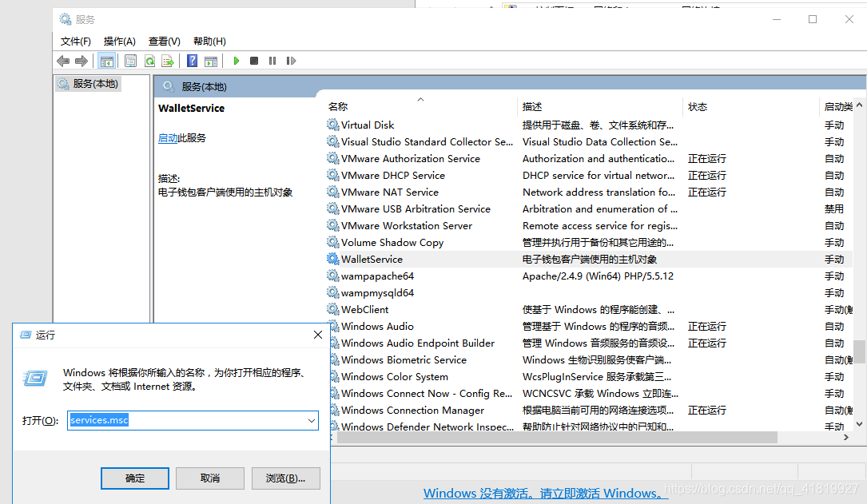
Task: Click the Properties toolbar icon
Action: click(x=130, y=61)
